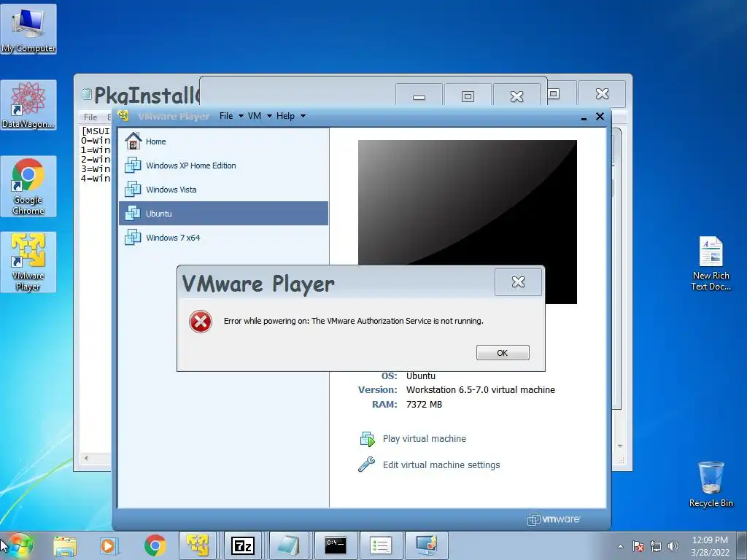The height and width of the screenshot is (560, 747).
Task: Click the Ubuntu VM icon
Action: point(133,214)
